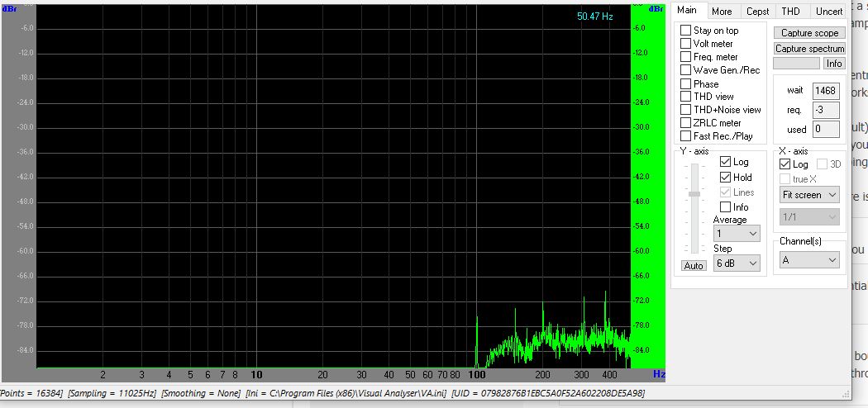The width and height of the screenshot is (868, 408).
Task: Click the Smoothing = None status entry
Action: [x=201, y=393]
